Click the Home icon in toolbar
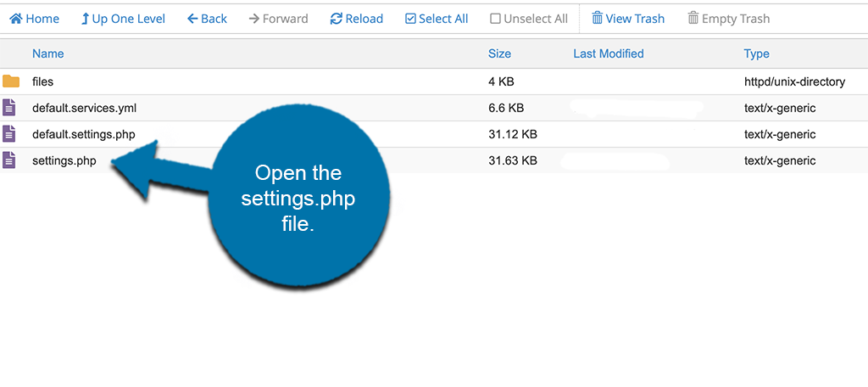The height and width of the screenshot is (387, 868). 16,19
